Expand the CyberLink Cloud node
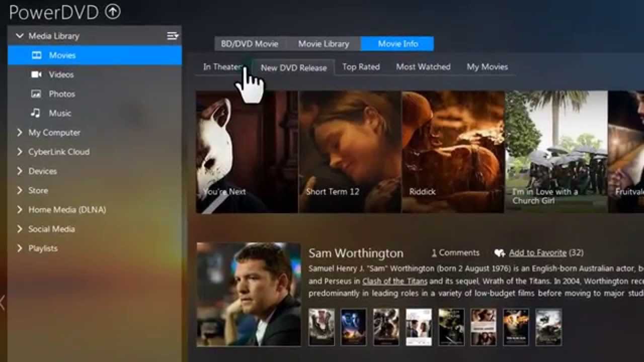The width and height of the screenshot is (644, 362). [x=20, y=151]
